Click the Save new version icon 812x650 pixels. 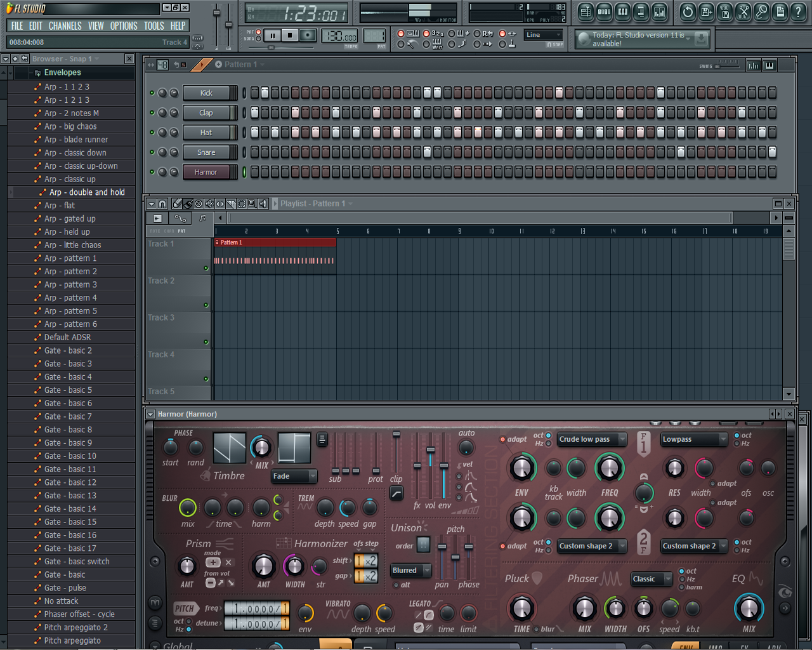coord(705,11)
